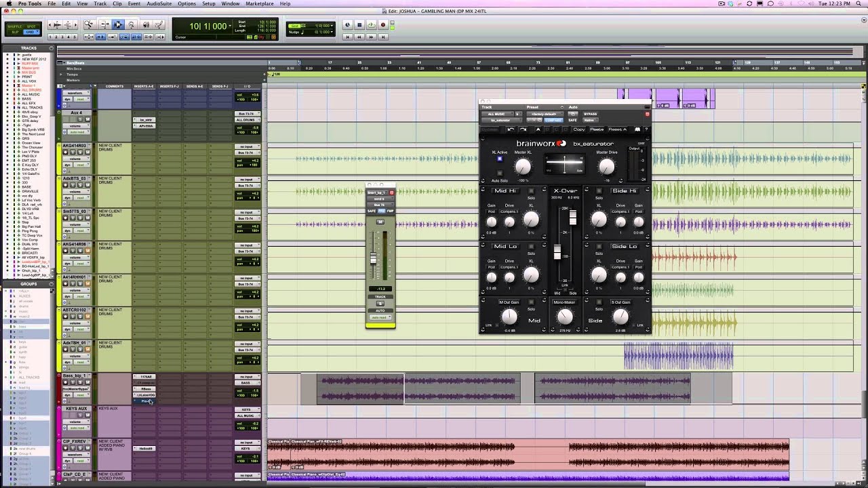
Task: Open the API-550A insert on Aux 4
Action: pos(145,126)
